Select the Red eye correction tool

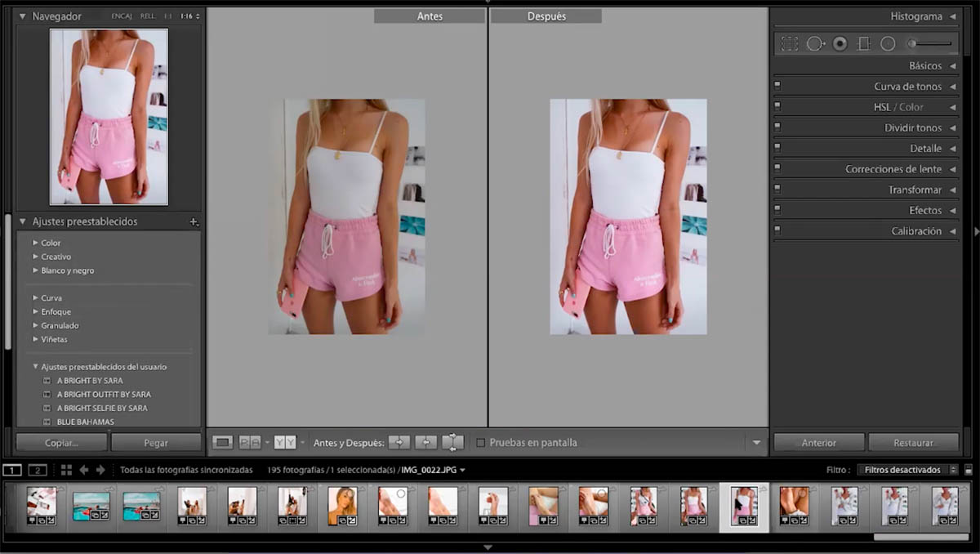(840, 43)
